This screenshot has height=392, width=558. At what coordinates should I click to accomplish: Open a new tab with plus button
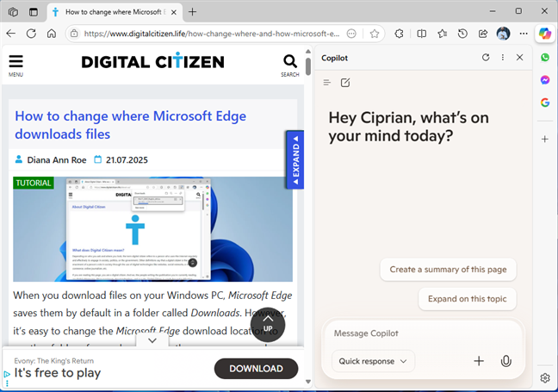192,12
